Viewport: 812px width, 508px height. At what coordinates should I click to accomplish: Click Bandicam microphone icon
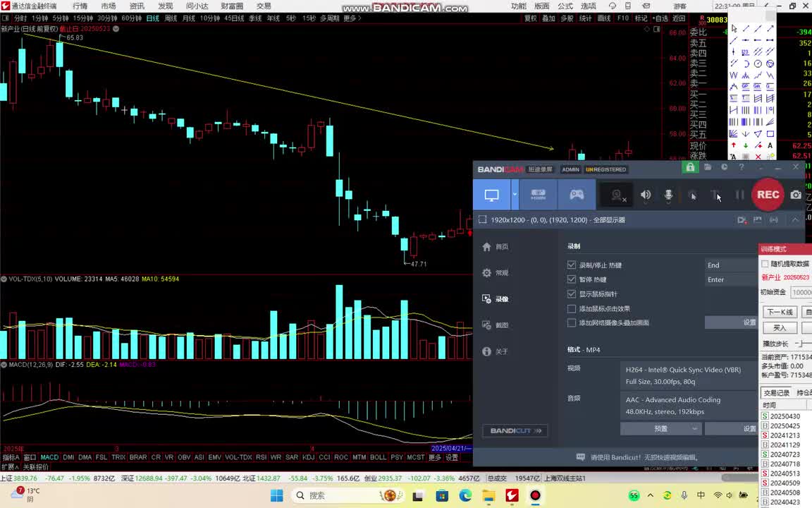pyautogui.click(x=668, y=195)
